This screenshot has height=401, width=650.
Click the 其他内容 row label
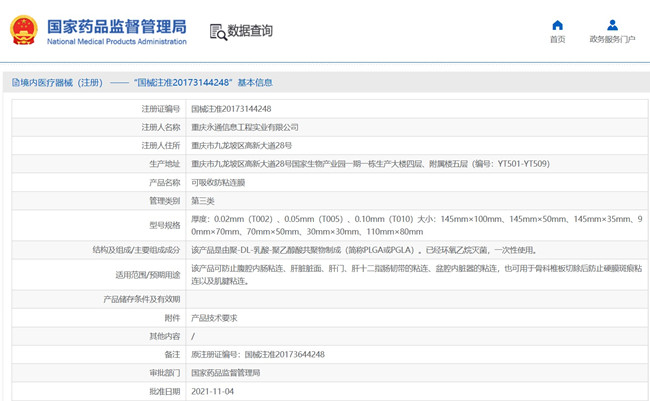pyautogui.click(x=165, y=336)
